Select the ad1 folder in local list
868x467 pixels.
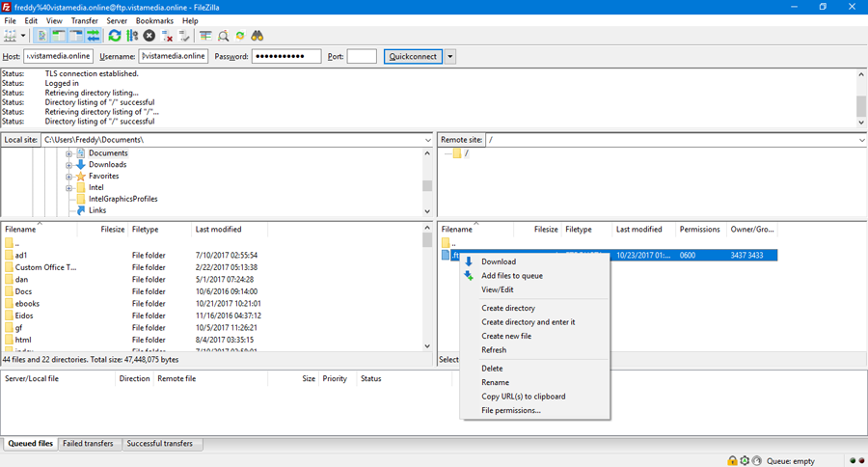(21, 256)
